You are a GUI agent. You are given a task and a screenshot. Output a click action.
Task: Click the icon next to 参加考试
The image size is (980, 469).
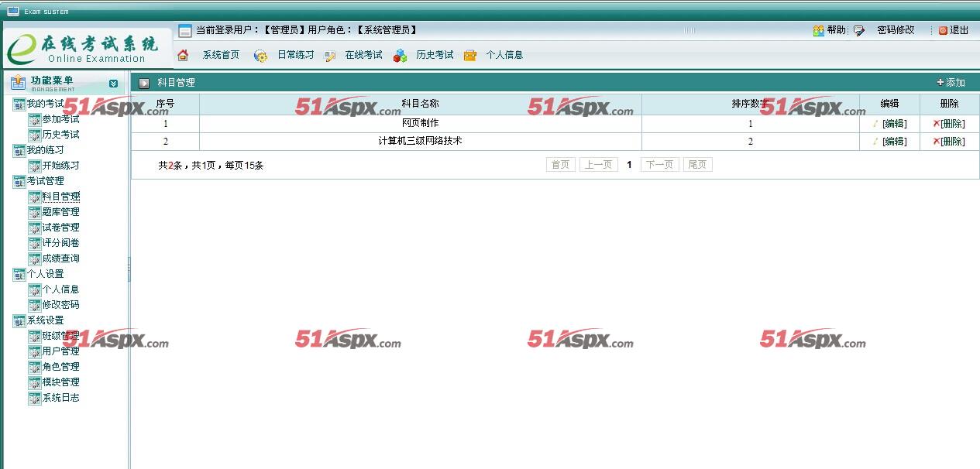[34, 119]
